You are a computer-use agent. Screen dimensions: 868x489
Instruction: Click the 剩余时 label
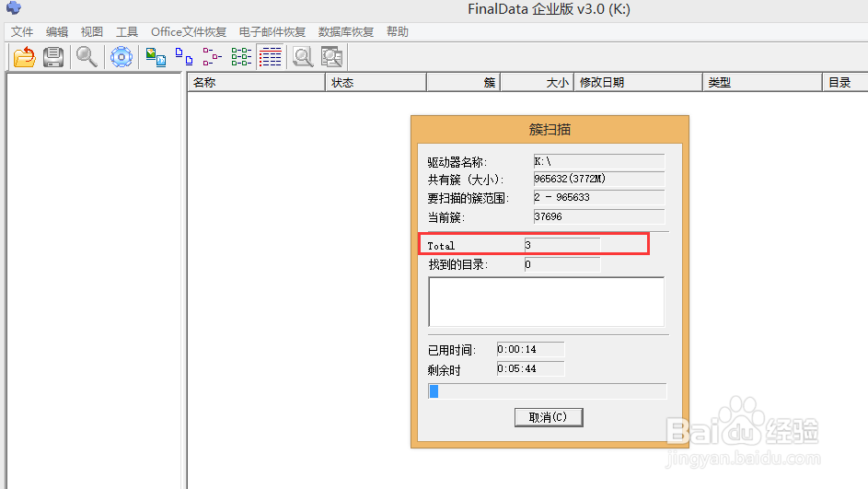(x=445, y=370)
